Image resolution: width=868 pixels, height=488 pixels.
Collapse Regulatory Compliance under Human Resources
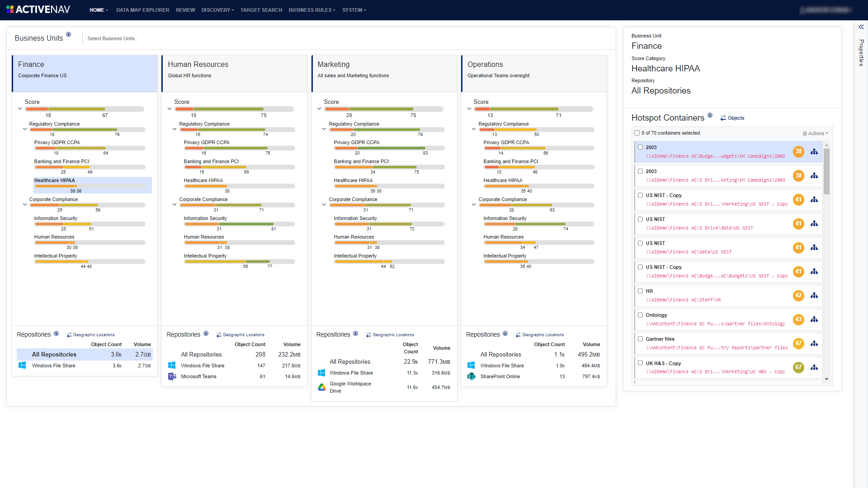(x=174, y=128)
